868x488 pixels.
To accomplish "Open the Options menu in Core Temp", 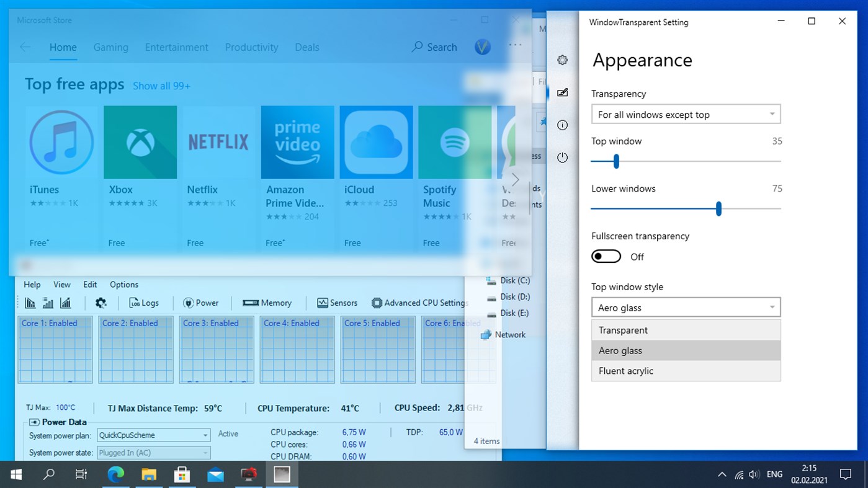I will [123, 284].
